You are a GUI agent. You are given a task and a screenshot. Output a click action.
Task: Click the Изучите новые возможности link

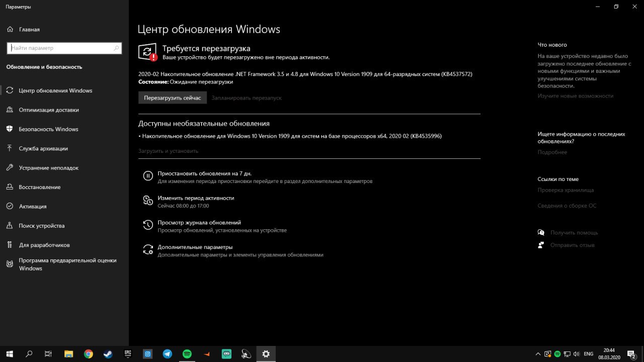576,96
